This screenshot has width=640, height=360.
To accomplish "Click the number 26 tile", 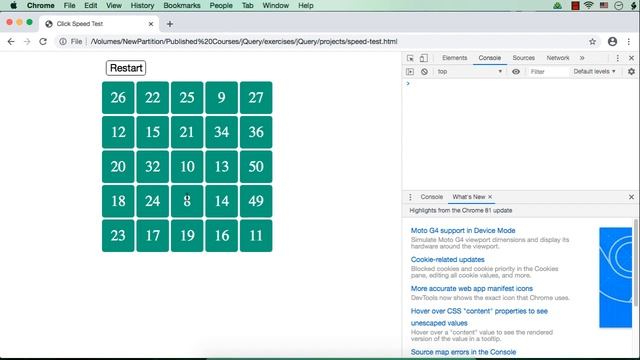I will [118, 98].
